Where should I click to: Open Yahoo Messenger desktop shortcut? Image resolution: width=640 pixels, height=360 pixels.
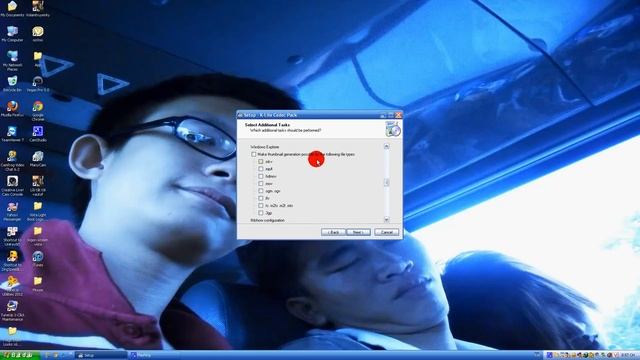pos(12,211)
